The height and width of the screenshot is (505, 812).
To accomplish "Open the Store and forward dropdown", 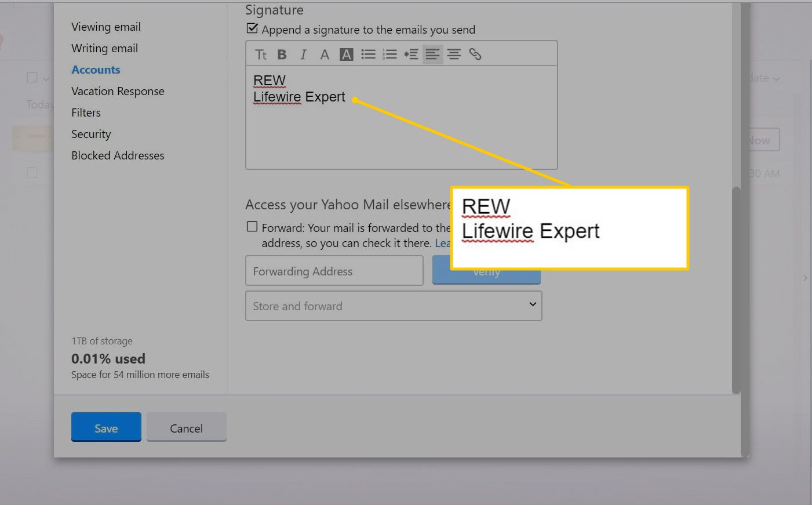I will (394, 306).
